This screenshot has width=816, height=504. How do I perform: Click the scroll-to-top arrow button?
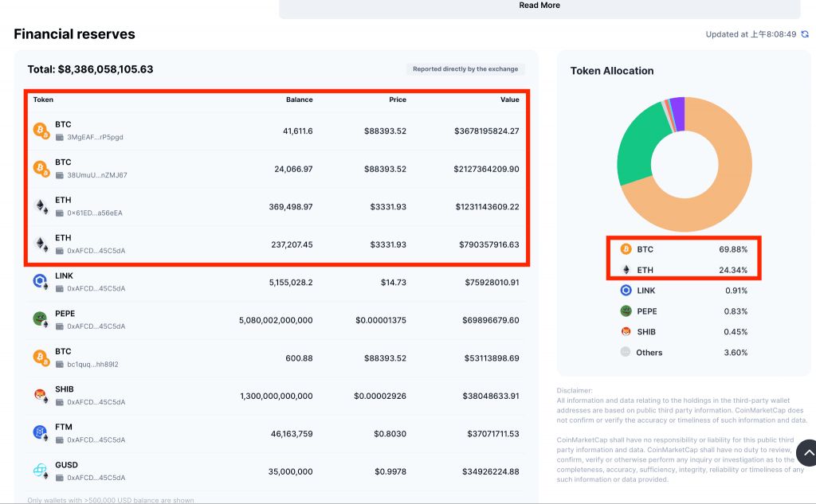(808, 452)
